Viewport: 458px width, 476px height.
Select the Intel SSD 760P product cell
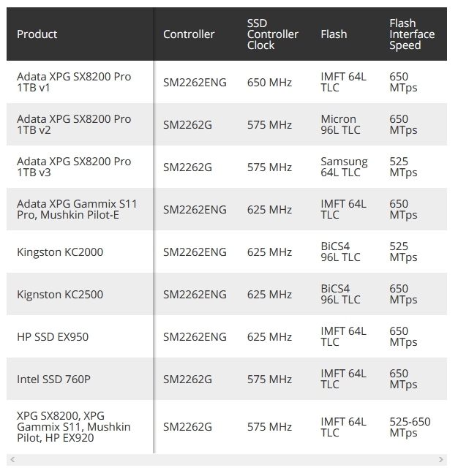(80, 379)
